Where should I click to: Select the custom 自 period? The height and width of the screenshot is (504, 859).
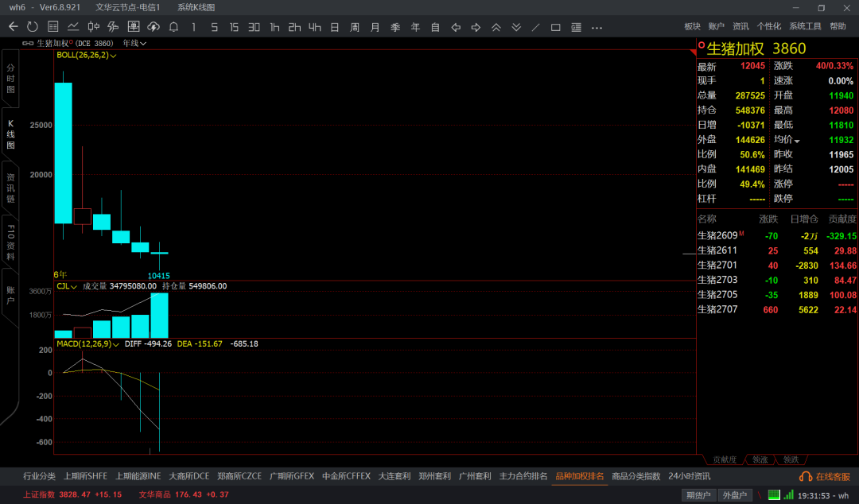pos(436,27)
